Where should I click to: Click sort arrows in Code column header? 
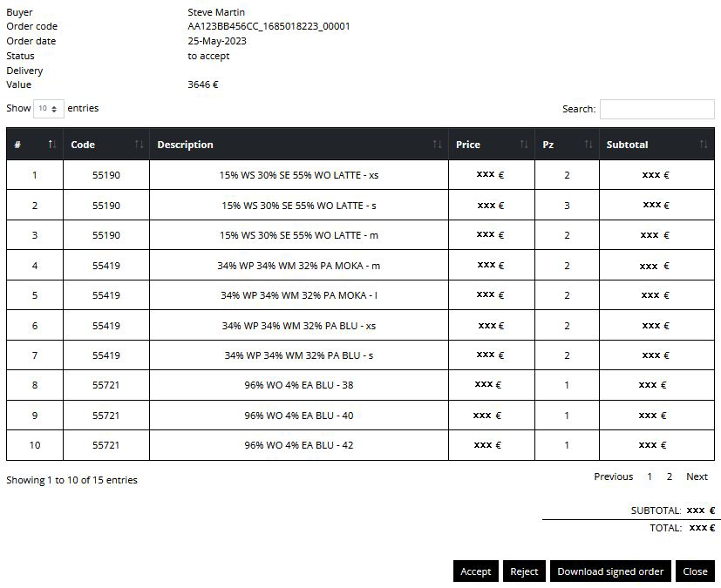click(x=139, y=145)
